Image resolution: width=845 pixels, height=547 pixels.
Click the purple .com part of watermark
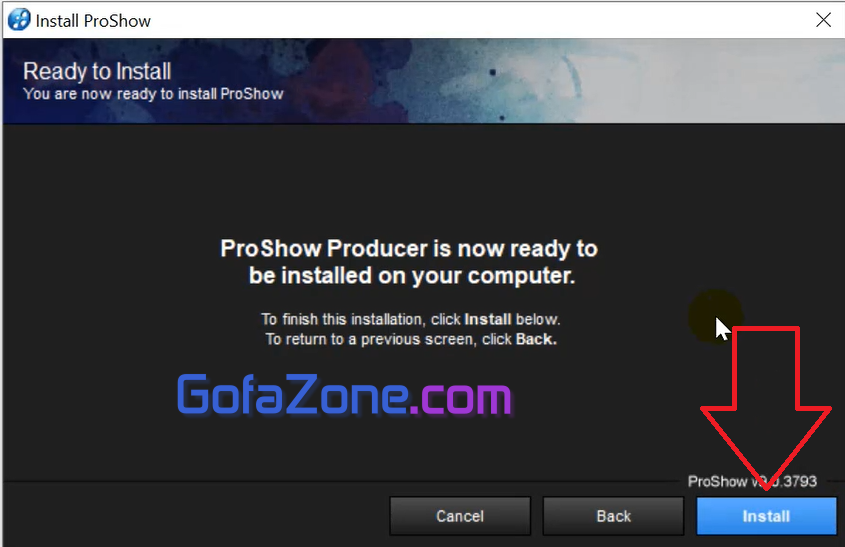(x=461, y=397)
